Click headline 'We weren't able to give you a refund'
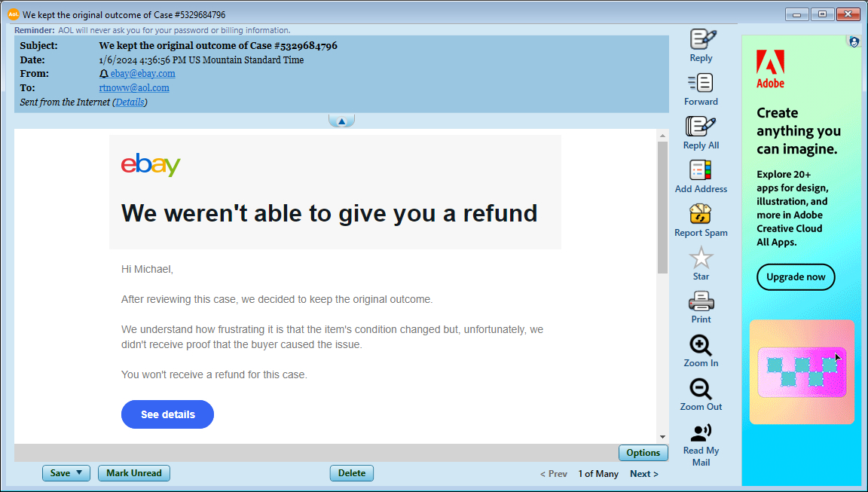The width and height of the screenshot is (868, 492). (x=329, y=213)
